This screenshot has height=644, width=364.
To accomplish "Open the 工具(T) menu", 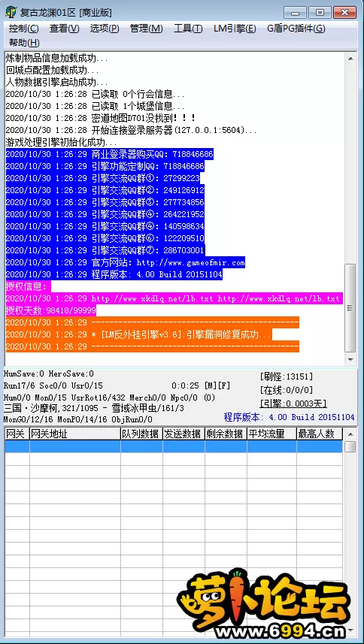I will [x=188, y=29].
